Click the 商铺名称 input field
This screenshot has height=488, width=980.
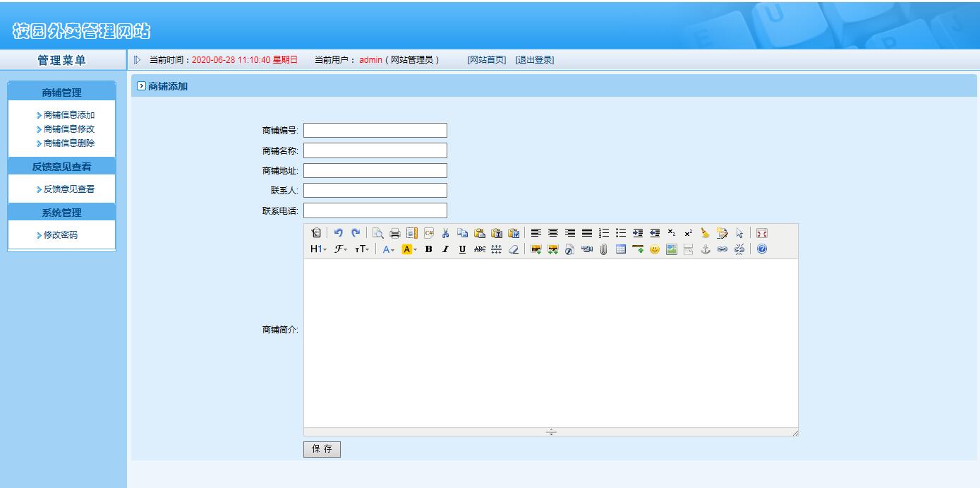pyautogui.click(x=375, y=150)
